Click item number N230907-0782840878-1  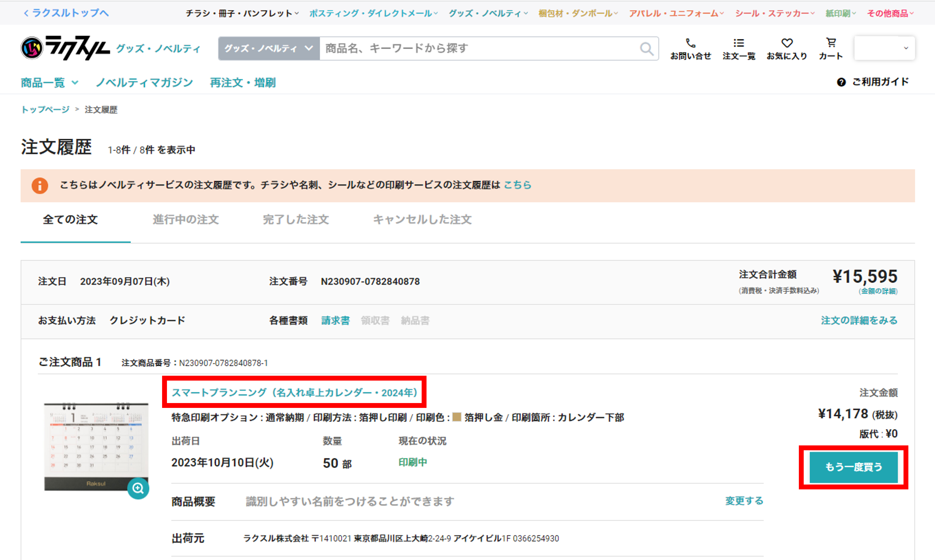[223, 363]
